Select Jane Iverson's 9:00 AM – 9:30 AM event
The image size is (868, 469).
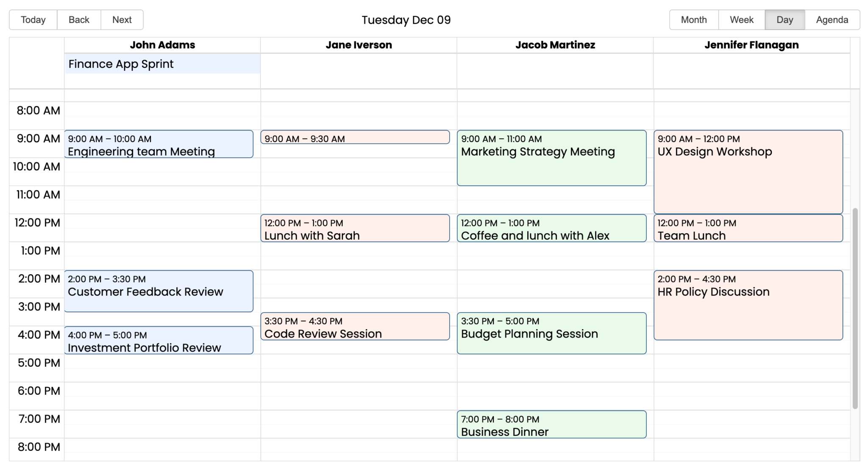tap(355, 137)
